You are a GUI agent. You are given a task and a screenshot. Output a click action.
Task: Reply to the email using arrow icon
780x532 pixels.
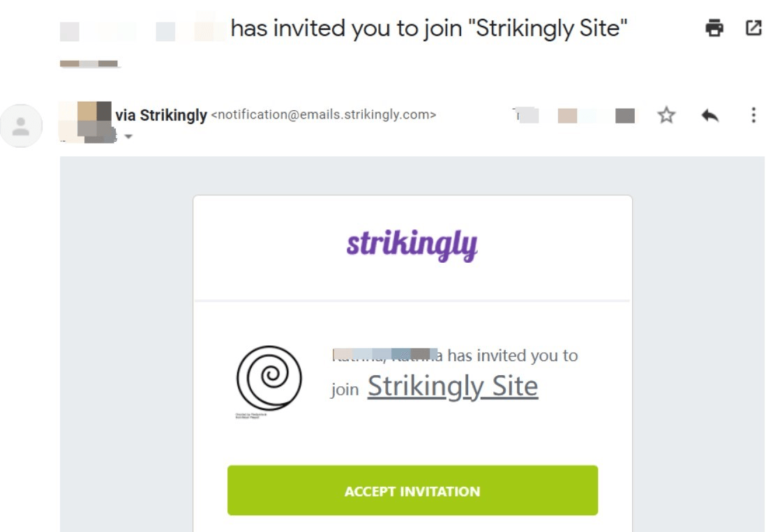pos(710,116)
